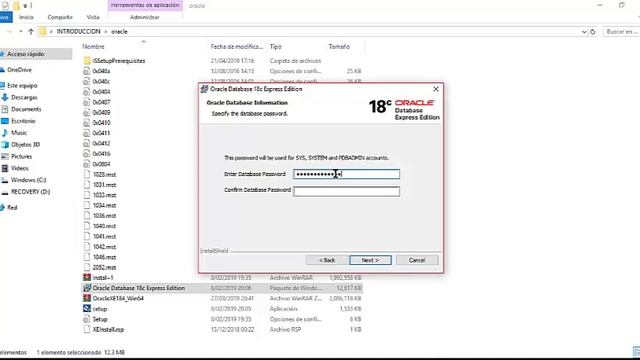Select the 0x0409 file icon
The height and width of the screenshot is (360, 640).
pos(87,113)
